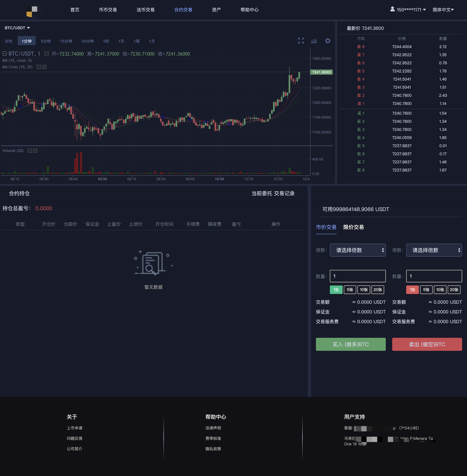The image size is (467, 476).
Task: Select the green 1张 quantity preset in buy form
Action: [336, 290]
